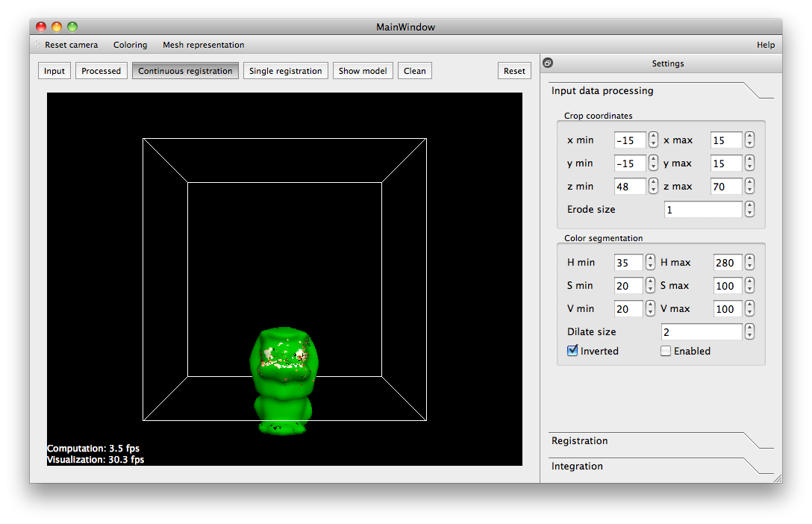The width and height of the screenshot is (812, 524).
Task: Open the Coloring menu
Action: [131, 45]
